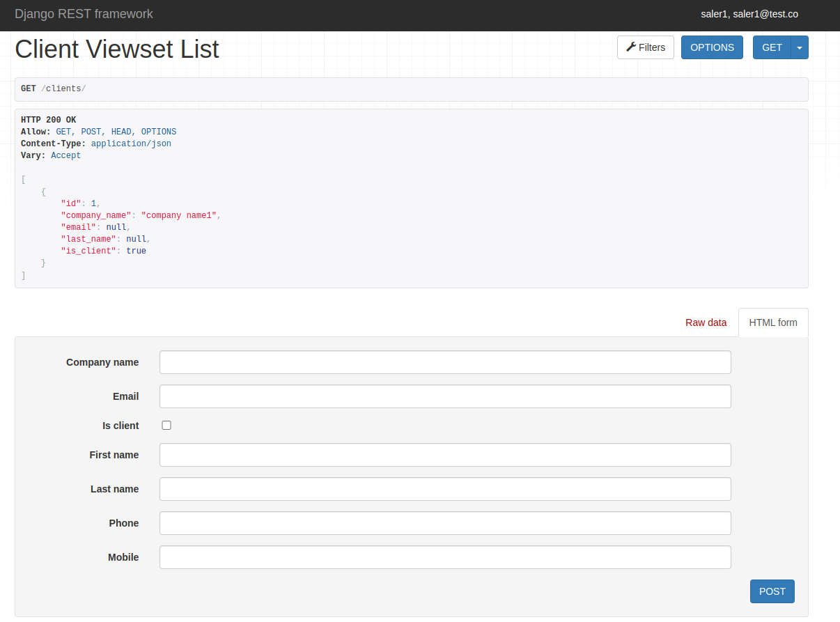Click the wrench icon on Filters button

point(631,47)
